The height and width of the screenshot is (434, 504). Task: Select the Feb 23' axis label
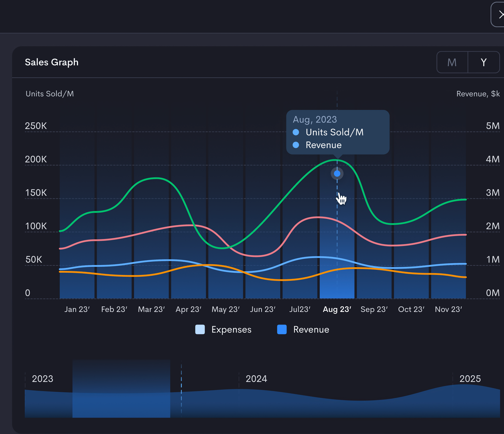click(x=114, y=309)
